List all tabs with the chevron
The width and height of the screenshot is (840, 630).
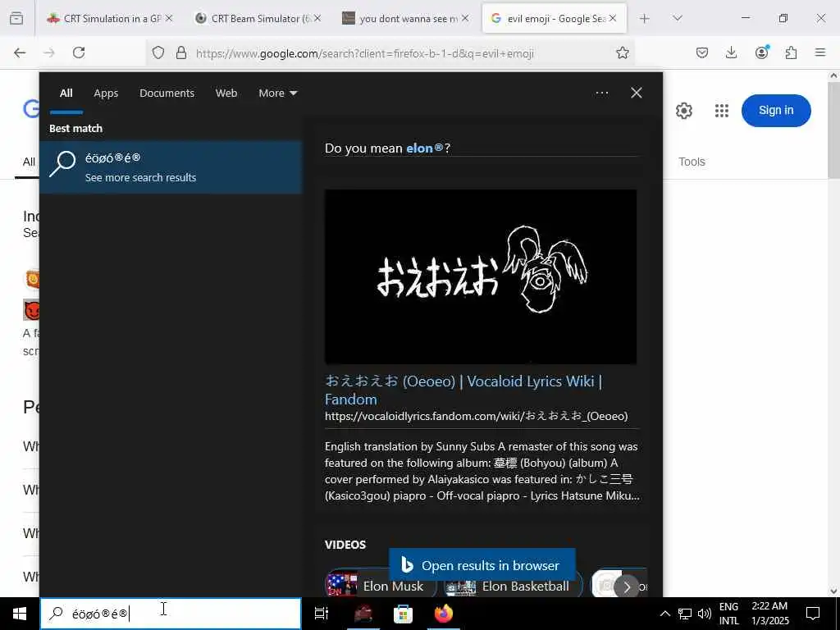coord(677,18)
